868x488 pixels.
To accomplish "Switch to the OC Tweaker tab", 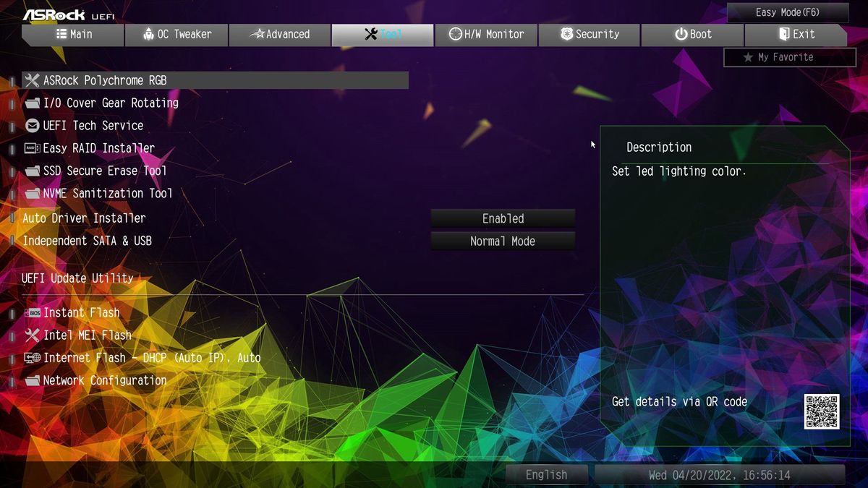I will 176,34.
